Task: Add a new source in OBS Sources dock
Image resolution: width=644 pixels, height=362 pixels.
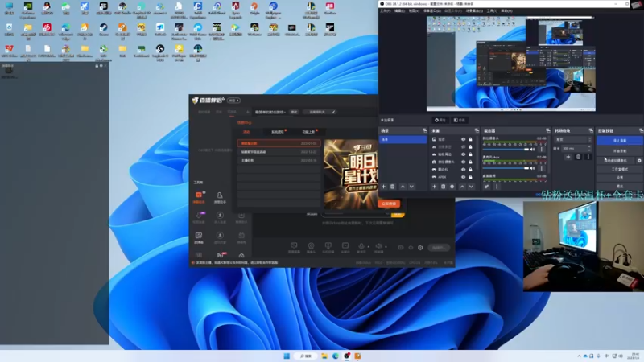Action: coord(434,187)
